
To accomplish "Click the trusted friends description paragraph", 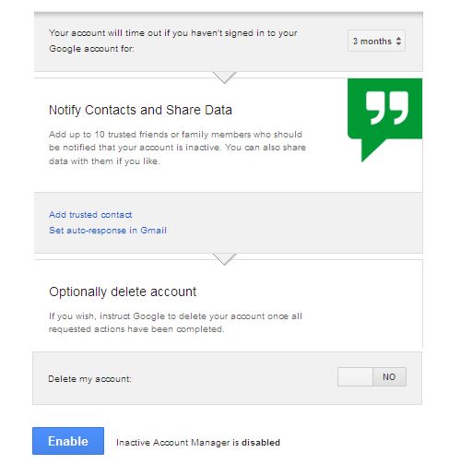I will [x=177, y=148].
